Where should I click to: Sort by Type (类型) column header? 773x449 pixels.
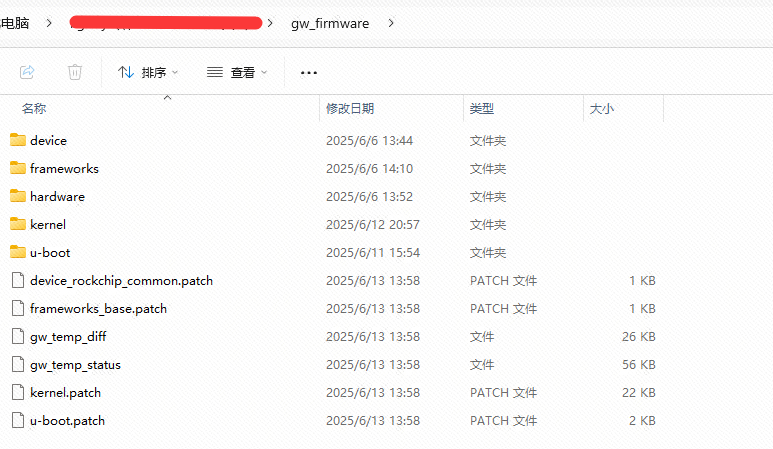(x=482, y=108)
